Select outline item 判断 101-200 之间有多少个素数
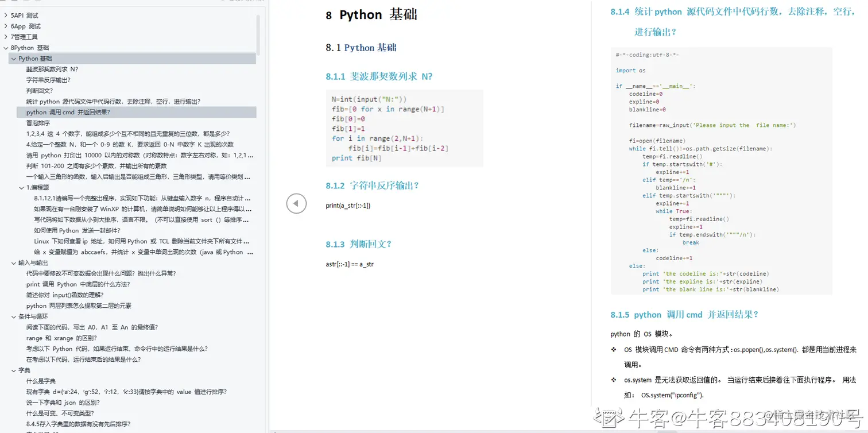The image size is (868, 433). point(96,166)
